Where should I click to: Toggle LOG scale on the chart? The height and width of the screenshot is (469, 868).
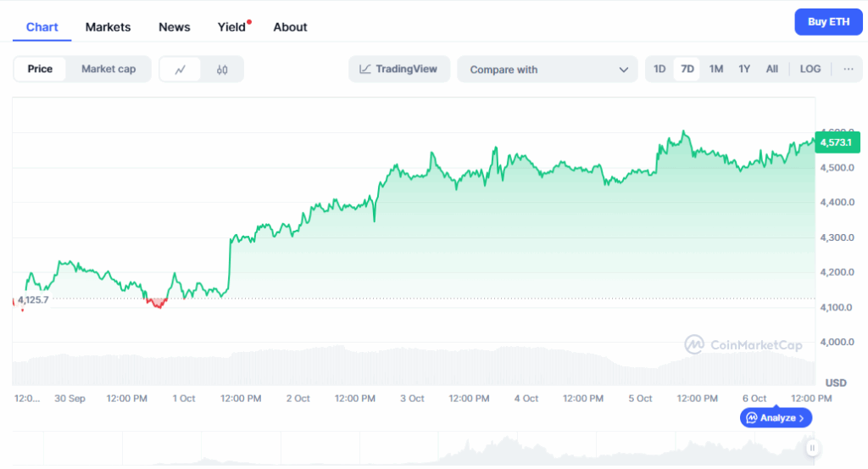pyautogui.click(x=810, y=70)
